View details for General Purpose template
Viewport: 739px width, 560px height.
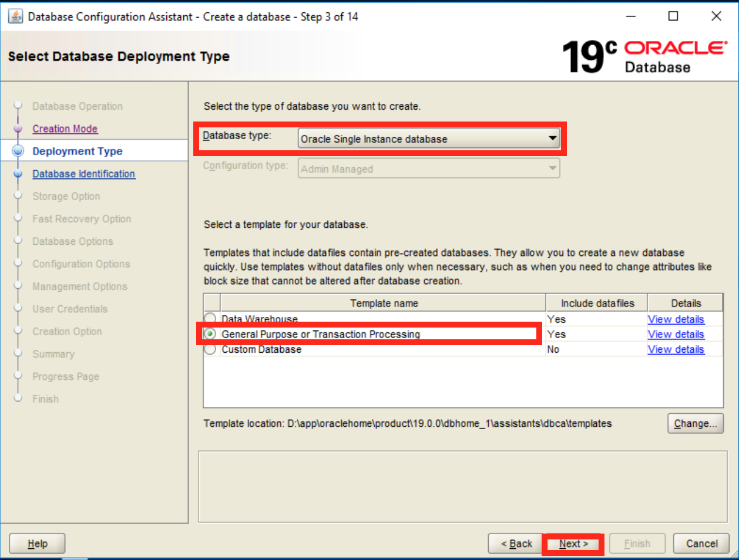click(676, 334)
